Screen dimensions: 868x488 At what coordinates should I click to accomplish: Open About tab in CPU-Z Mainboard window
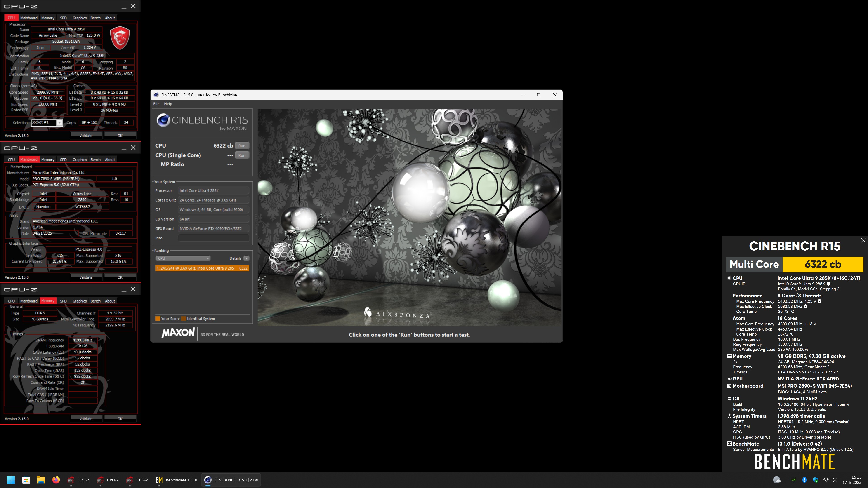110,160
